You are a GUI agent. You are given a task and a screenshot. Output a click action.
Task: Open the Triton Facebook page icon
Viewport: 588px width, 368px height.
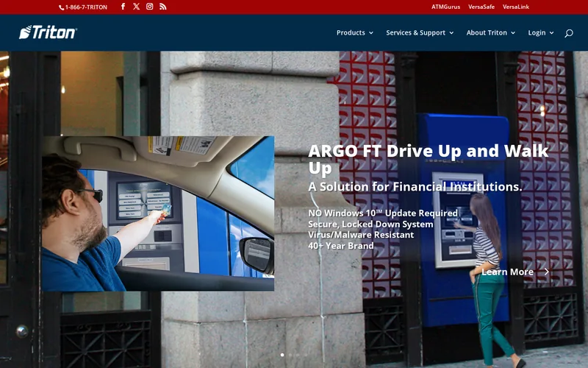pyautogui.click(x=123, y=7)
